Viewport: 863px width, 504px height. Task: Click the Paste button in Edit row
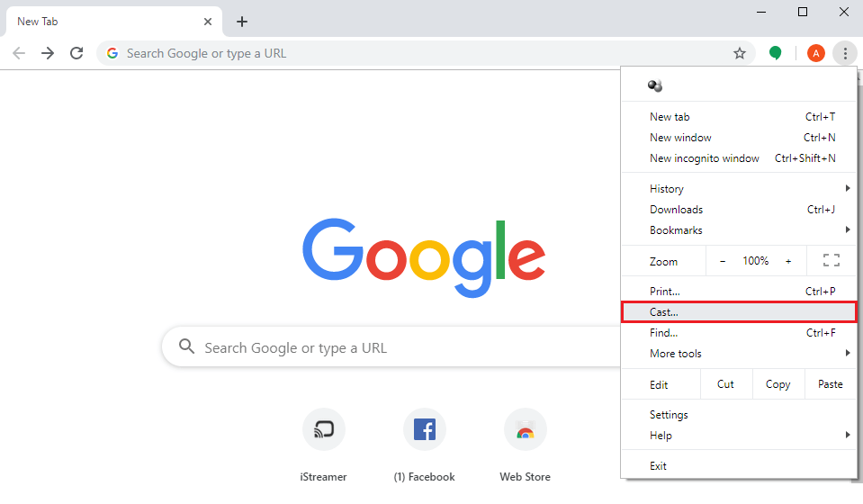click(830, 384)
